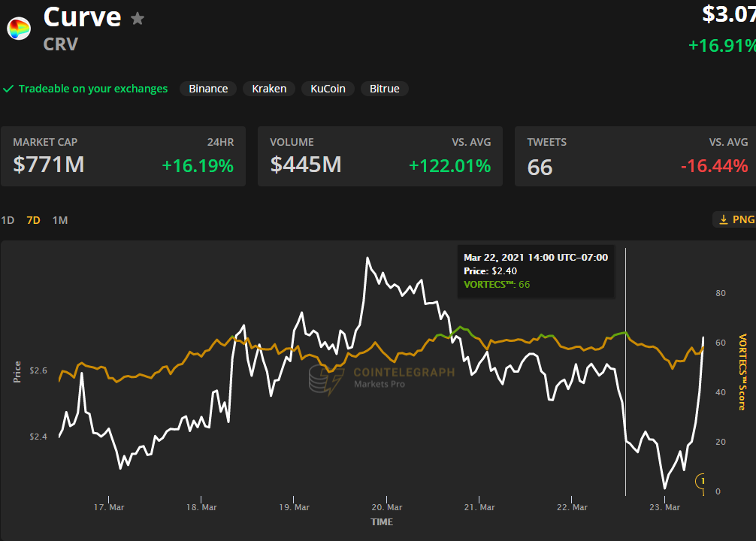
Task: Favorite Curve with the star icon
Action: (x=138, y=19)
